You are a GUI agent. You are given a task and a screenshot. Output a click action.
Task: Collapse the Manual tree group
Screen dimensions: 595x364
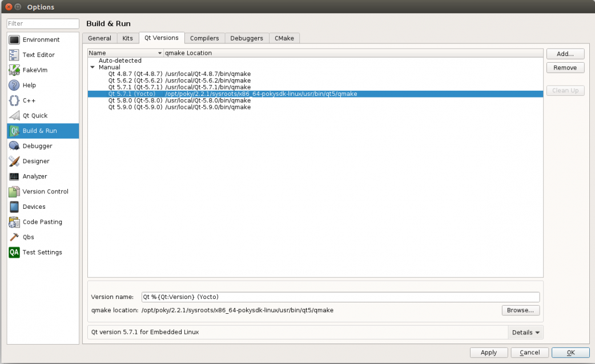tap(93, 67)
